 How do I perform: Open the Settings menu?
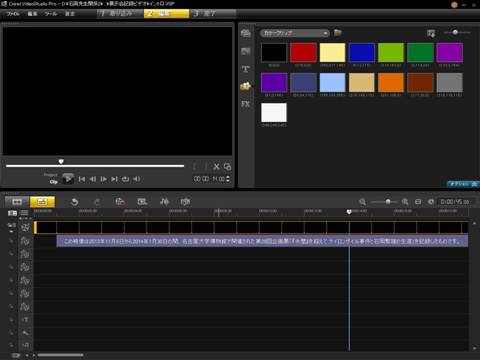tap(70, 14)
